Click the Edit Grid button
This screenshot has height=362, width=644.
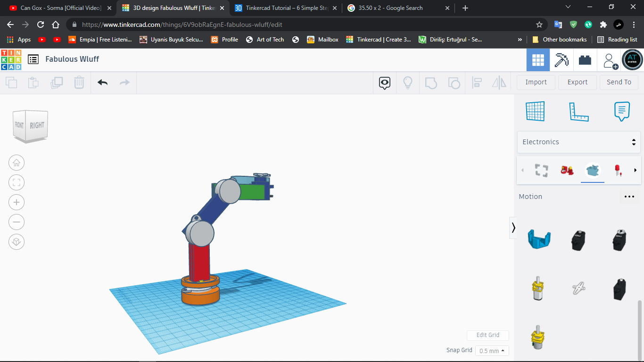pyautogui.click(x=487, y=335)
